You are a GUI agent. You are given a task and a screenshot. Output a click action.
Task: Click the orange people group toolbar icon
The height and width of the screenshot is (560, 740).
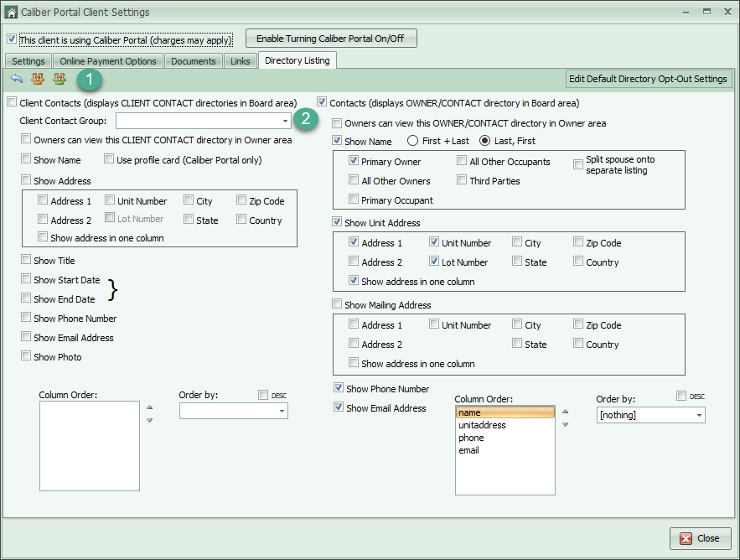pos(38,79)
